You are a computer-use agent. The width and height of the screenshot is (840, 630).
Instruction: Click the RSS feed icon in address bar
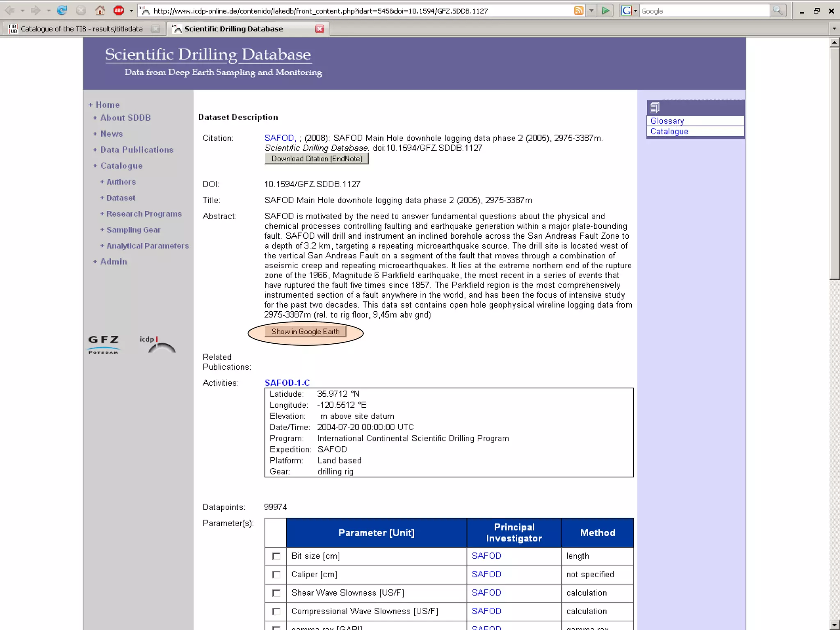578,11
